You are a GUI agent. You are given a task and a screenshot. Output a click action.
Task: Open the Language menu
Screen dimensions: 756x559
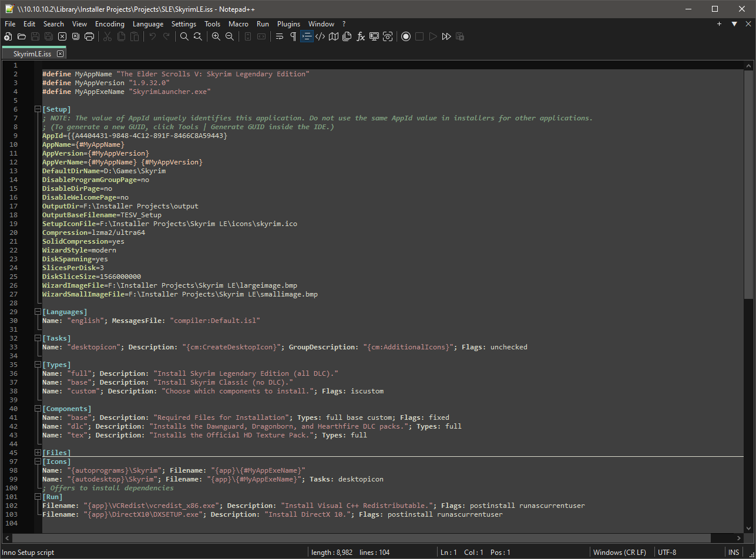pyautogui.click(x=148, y=24)
